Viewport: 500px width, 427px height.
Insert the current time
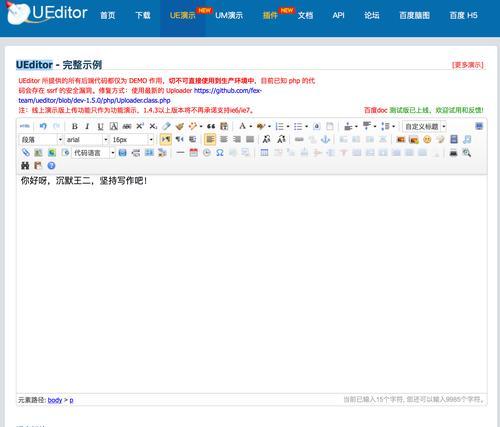point(207,153)
